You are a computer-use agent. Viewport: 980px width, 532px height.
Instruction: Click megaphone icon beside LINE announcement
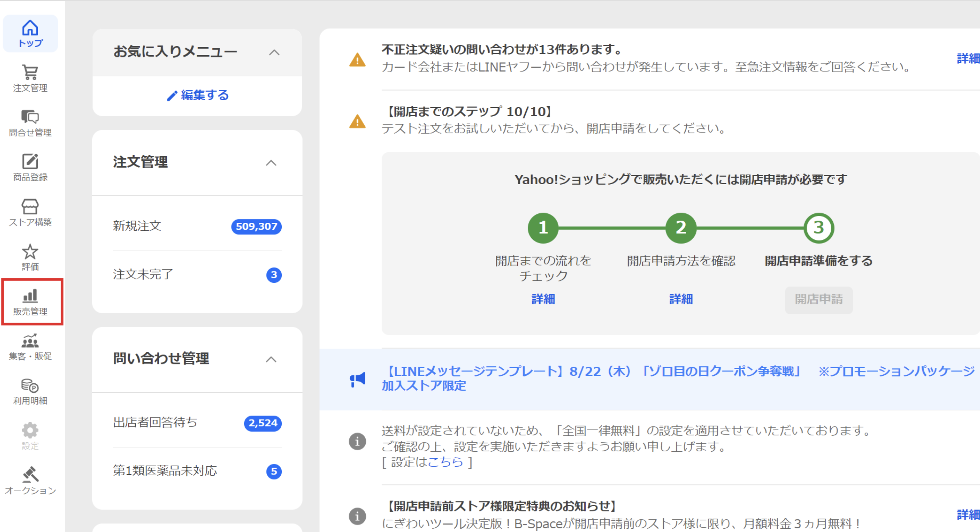pos(357,379)
